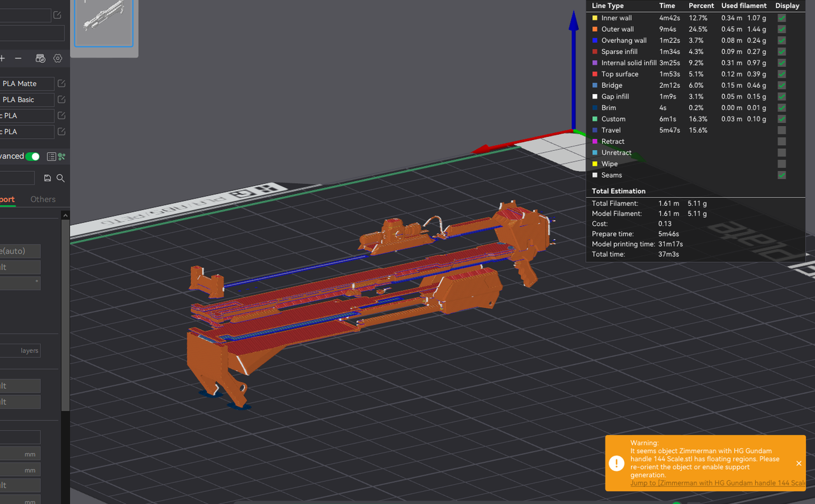Click the layers input field
The width and height of the screenshot is (815, 504).
click(20, 351)
